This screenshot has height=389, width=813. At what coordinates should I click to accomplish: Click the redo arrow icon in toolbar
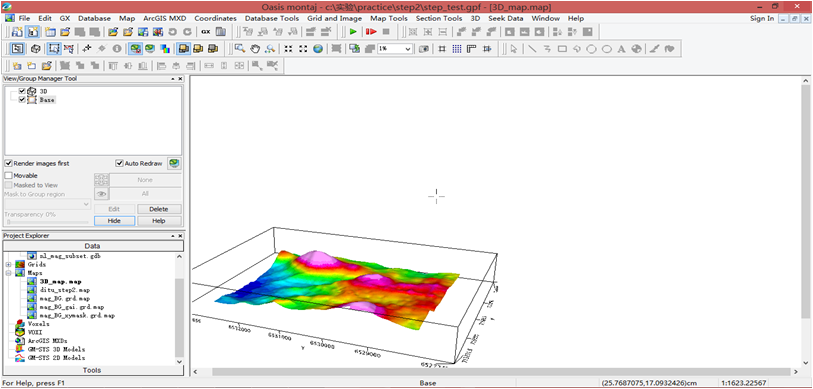pyautogui.click(x=187, y=32)
